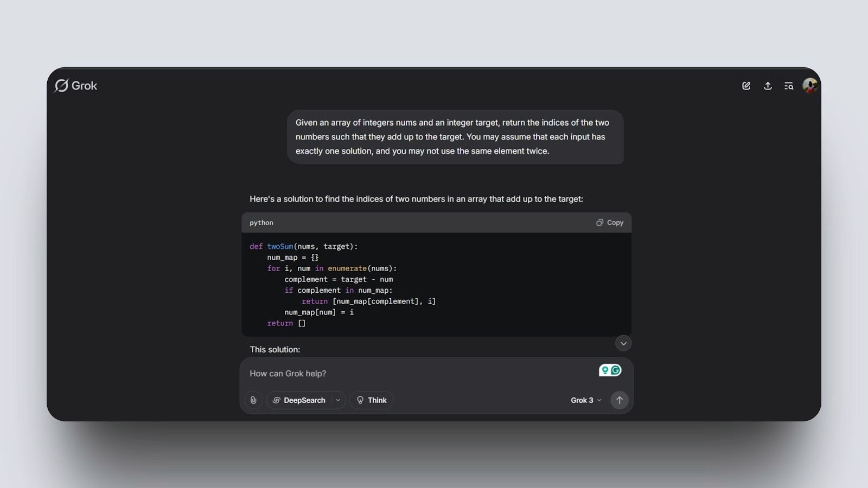
Task: Focus the 'How can Grok help?' input
Action: tap(420, 374)
